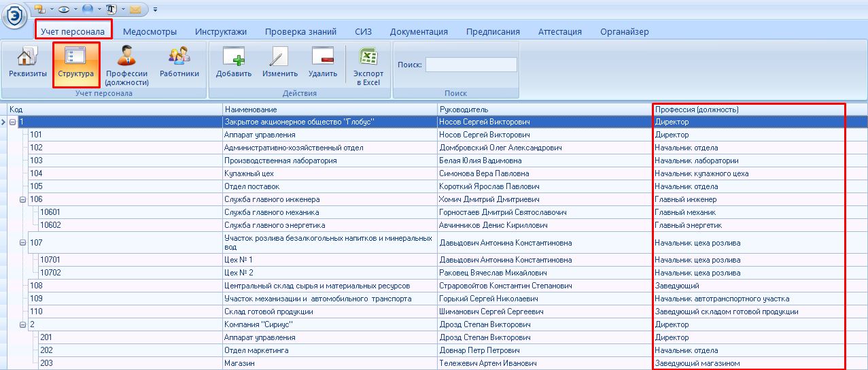This screenshot has height=370, width=868.
Task: Export the table via Экспорт в Excel
Action: [368, 65]
